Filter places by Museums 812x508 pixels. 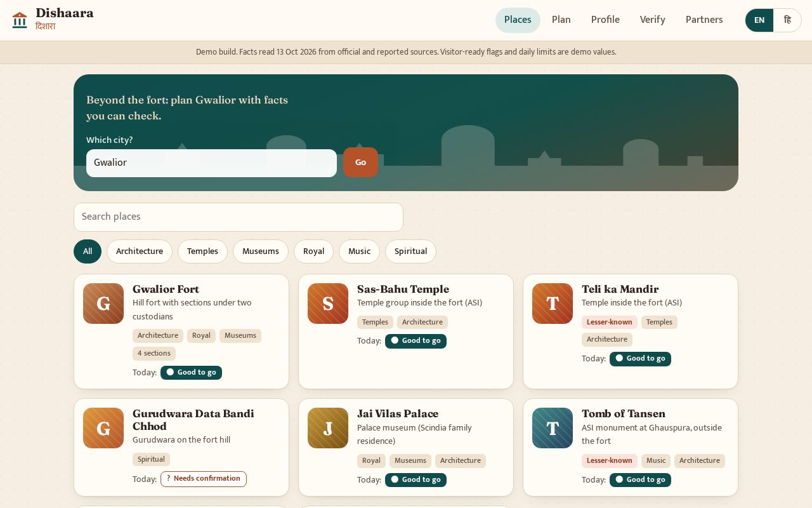point(261,251)
